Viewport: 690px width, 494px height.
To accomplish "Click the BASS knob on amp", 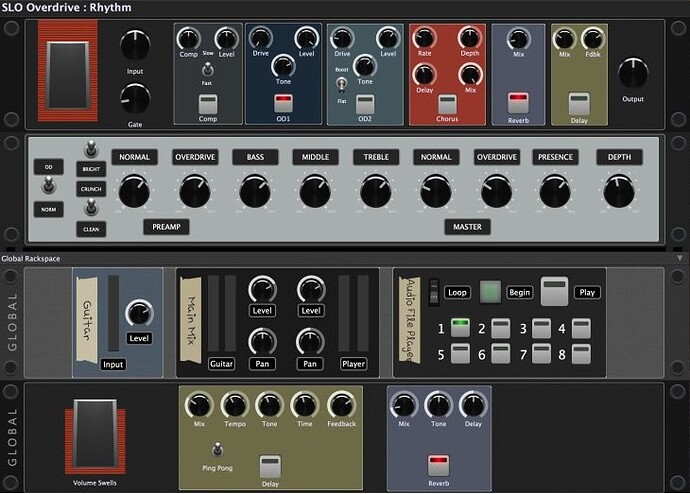I will click(255, 191).
